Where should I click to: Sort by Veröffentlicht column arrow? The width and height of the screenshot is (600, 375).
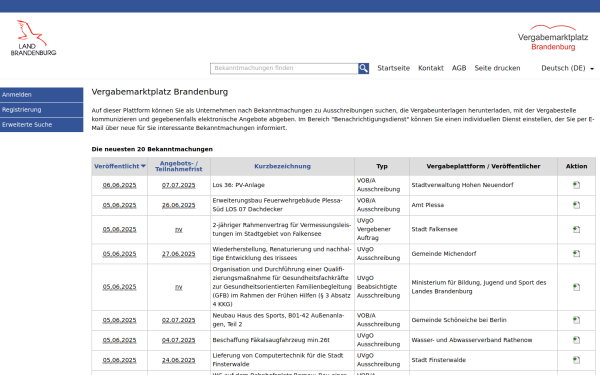(x=143, y=166)
